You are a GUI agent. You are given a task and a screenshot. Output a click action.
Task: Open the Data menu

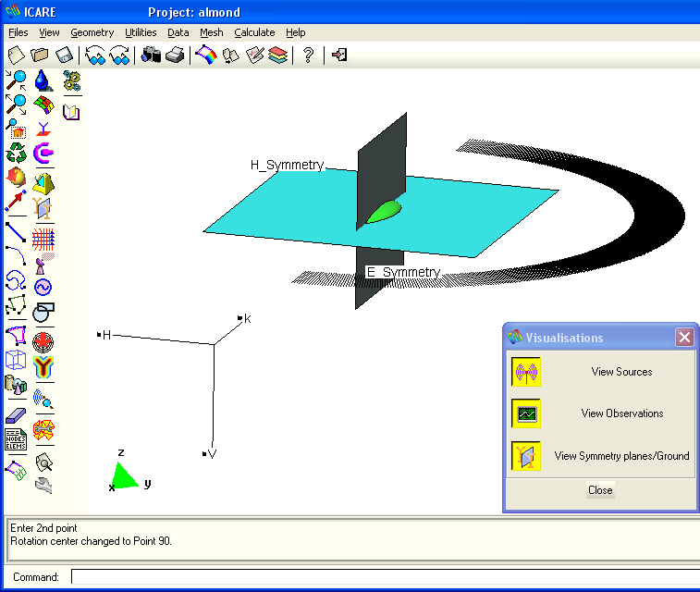point(178,32)
